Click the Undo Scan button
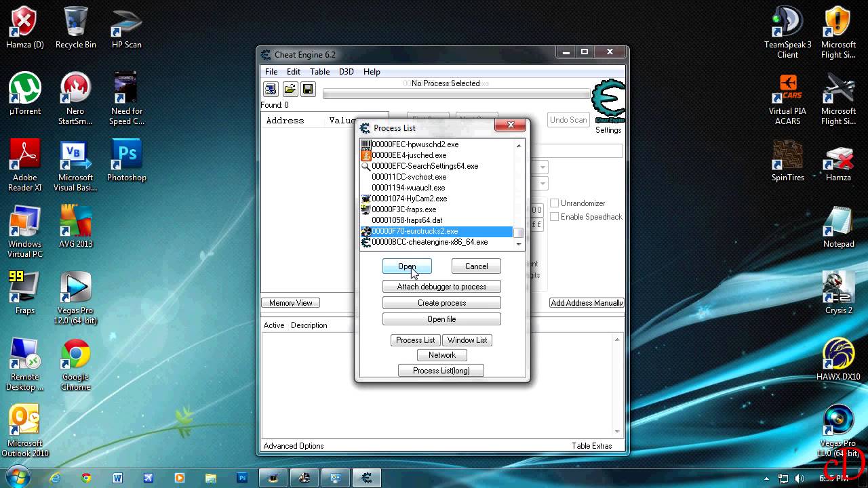 click(x=568, y=120)
